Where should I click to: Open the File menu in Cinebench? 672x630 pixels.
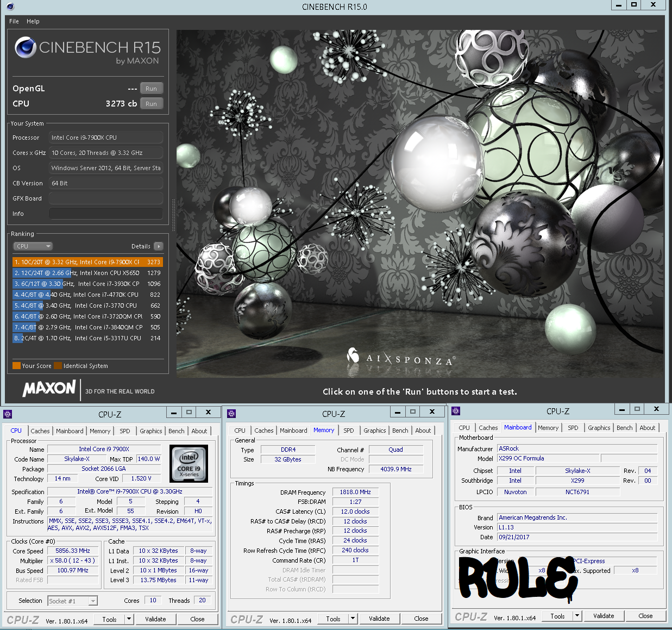pyautogui.click(x=14, y=21)
